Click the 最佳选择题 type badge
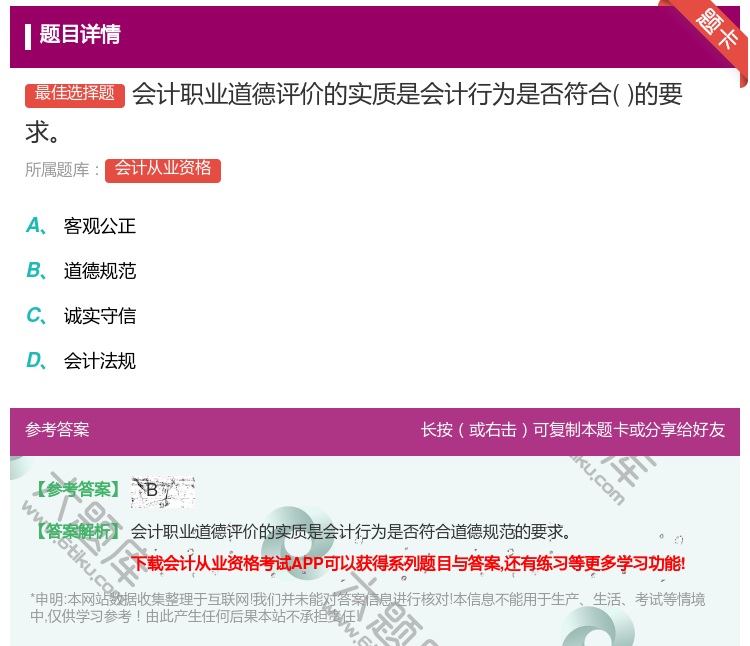This screenshot has width=750, height=646. pos(75,95)
